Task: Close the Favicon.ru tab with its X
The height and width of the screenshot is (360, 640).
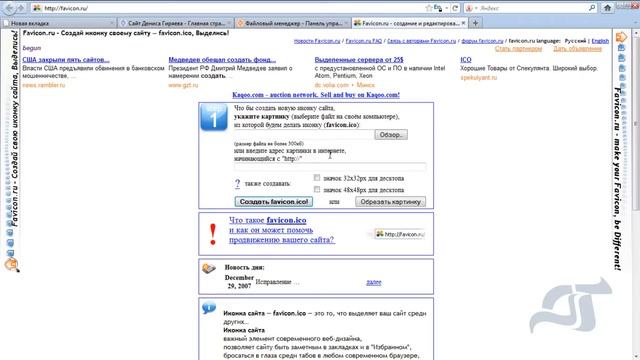Action: click(x=463, y=23)
